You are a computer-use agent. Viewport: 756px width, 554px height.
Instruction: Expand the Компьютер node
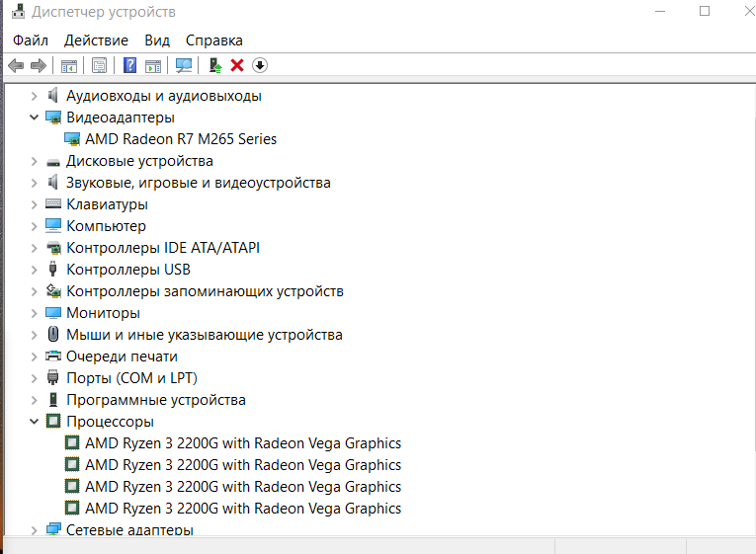click(x=34, y=226)
